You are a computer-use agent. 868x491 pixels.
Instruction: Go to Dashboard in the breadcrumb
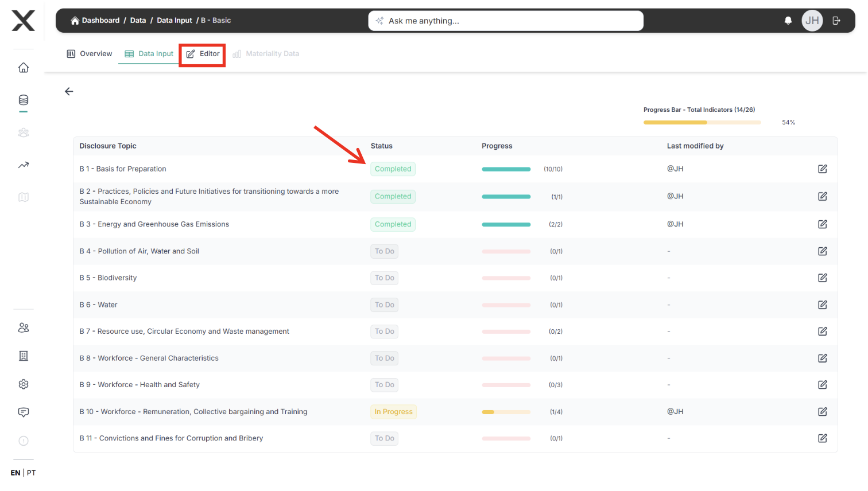[95, 21]
